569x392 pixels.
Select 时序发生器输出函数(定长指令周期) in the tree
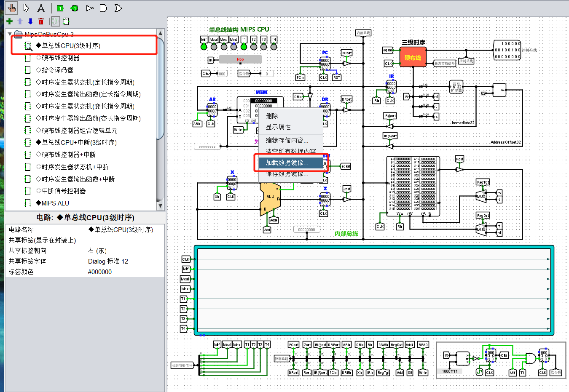(x=88, y=94)
